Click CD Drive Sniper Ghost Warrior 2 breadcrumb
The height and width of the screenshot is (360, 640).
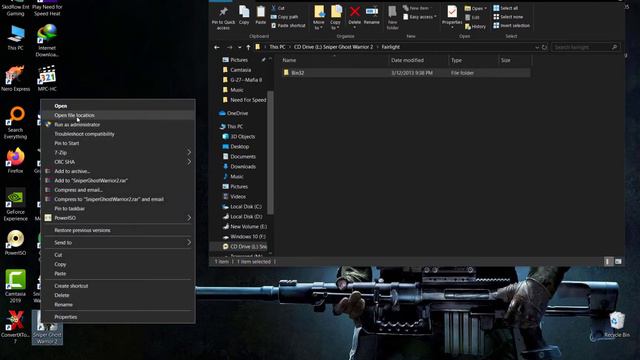pos(333,47)
